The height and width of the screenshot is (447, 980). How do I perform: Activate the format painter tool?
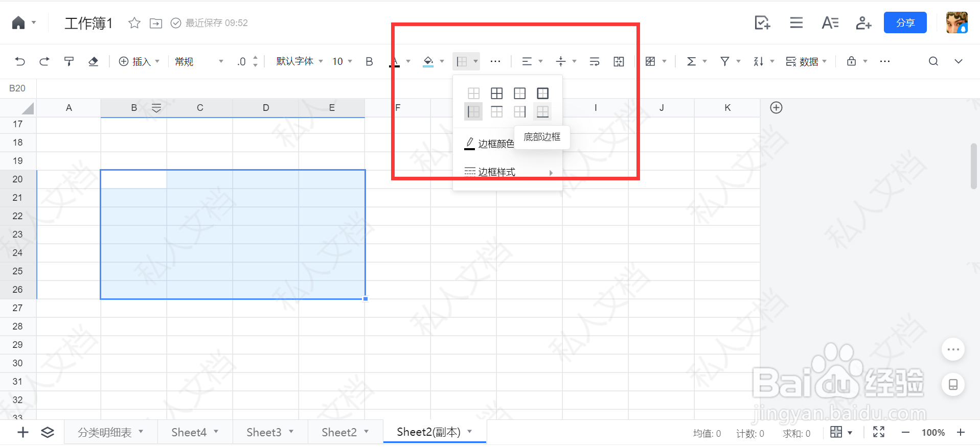click(69, 61)
